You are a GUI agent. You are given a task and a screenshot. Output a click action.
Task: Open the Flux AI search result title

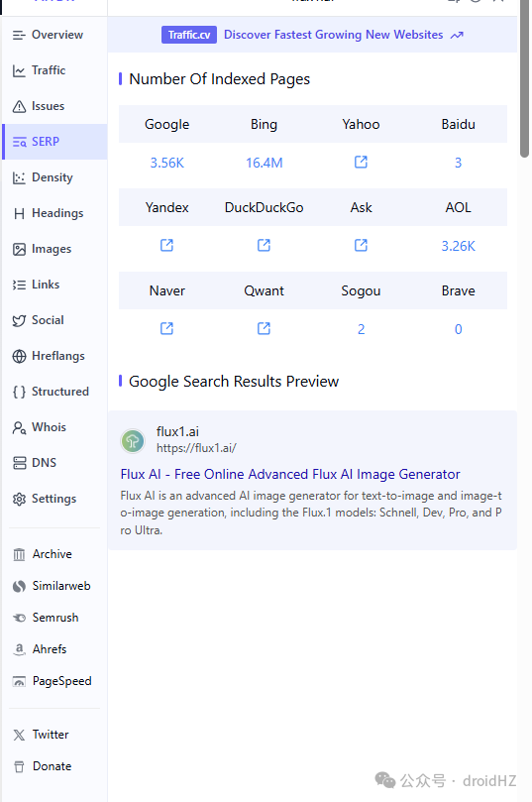(x=290, y=474)
